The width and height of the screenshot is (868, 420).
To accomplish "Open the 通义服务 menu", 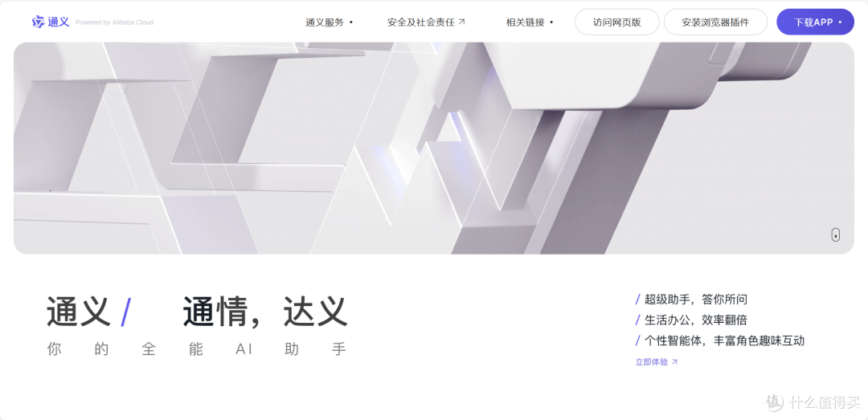I will [x=329, y=22].
